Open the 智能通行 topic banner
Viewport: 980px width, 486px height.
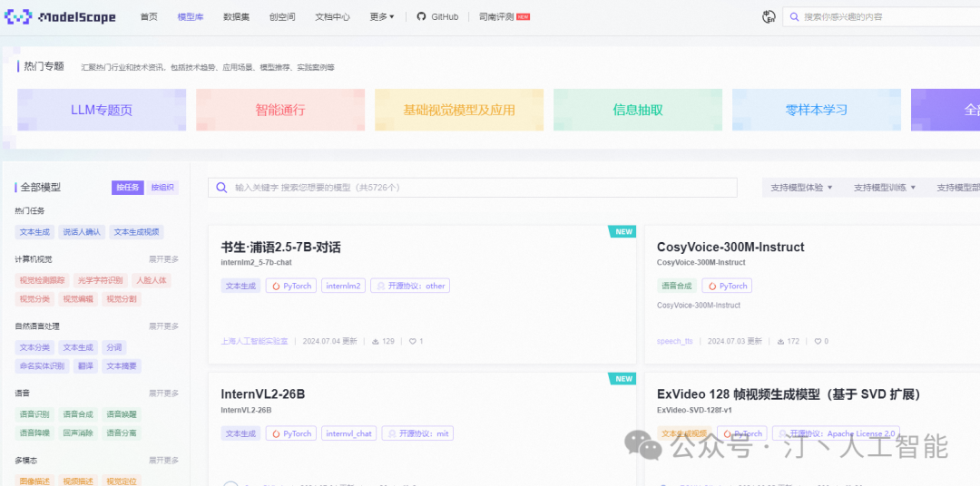(280, 110)
